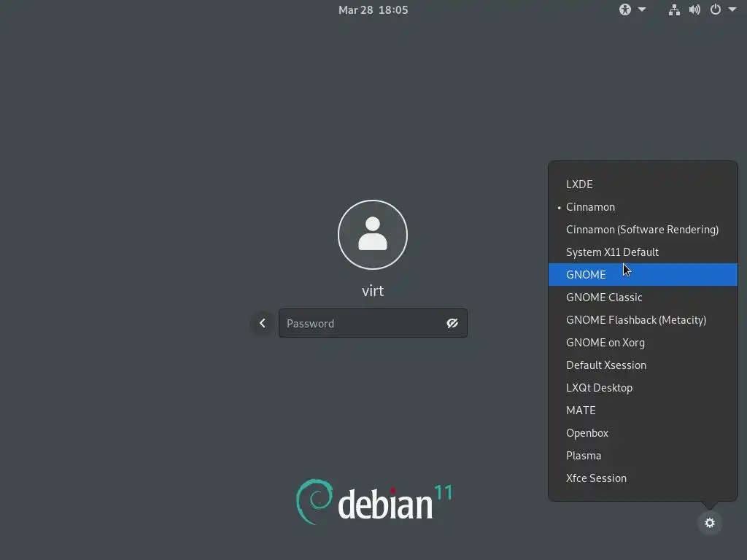747x560 pixels.
Task: Focus the Password input field
Action: (373, 323)
